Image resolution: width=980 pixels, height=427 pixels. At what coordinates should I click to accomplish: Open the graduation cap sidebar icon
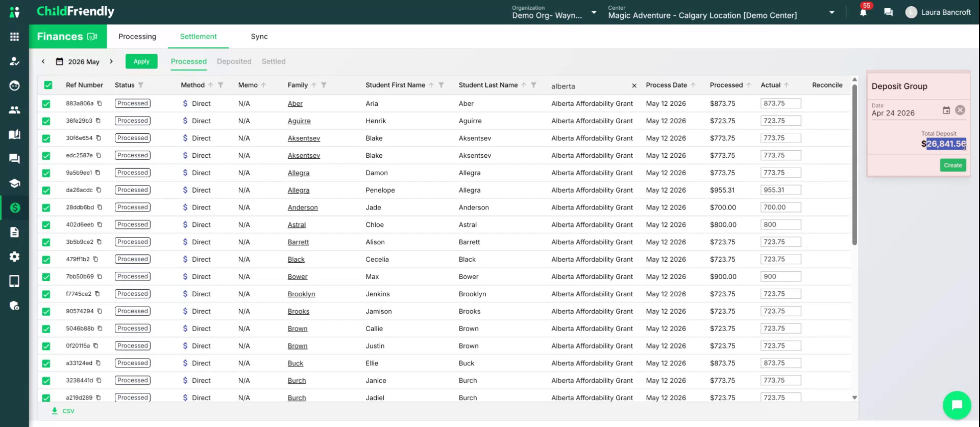[14, 183]
